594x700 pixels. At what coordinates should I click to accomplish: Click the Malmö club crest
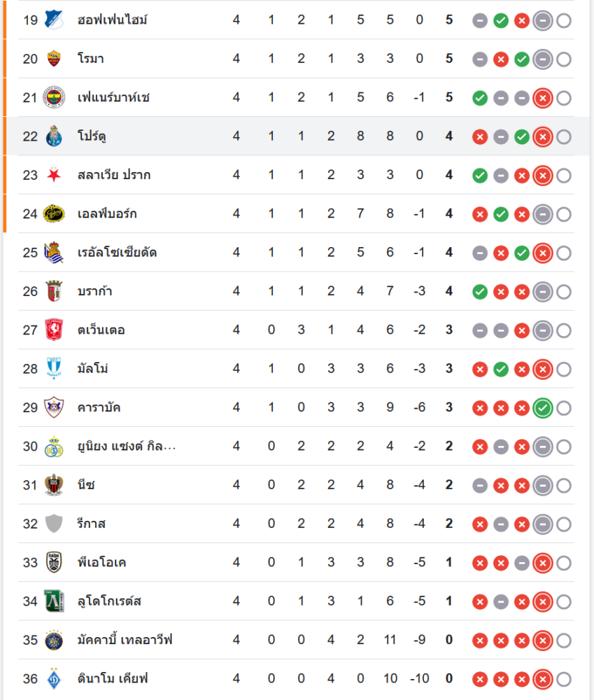pyautogui.click(x=53, y=369)
